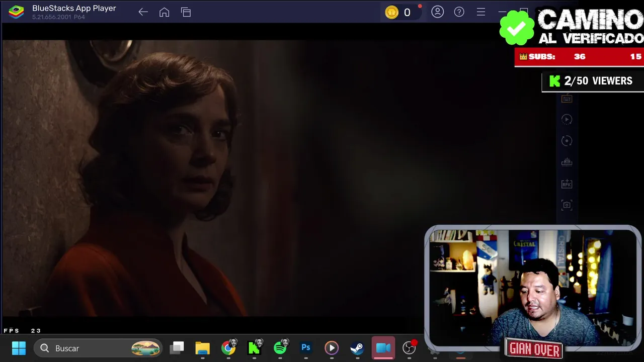
Task: Open the BlueStacks help menu
Action: [459, 12]
